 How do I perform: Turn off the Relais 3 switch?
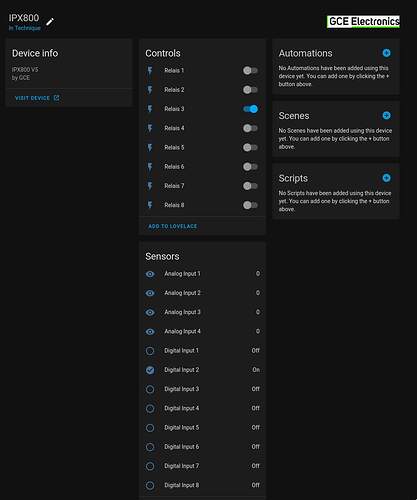click(250, 109)
